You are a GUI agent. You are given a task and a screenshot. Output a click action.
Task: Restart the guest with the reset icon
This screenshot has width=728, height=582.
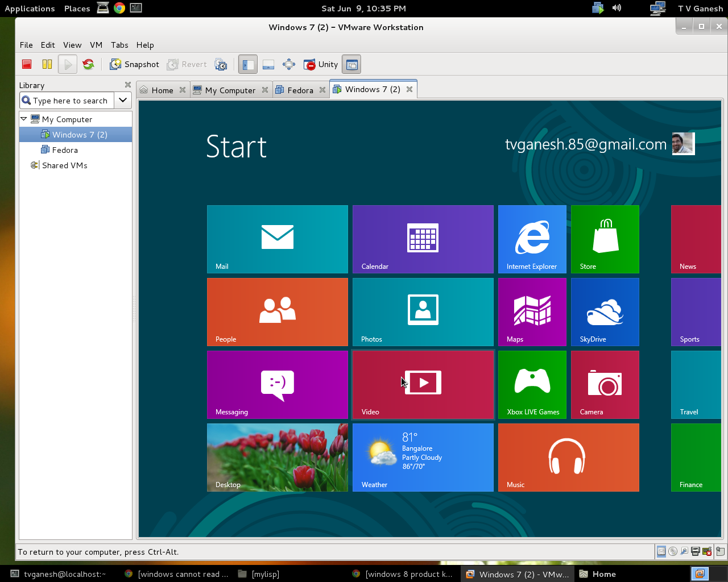pos(88,64)
